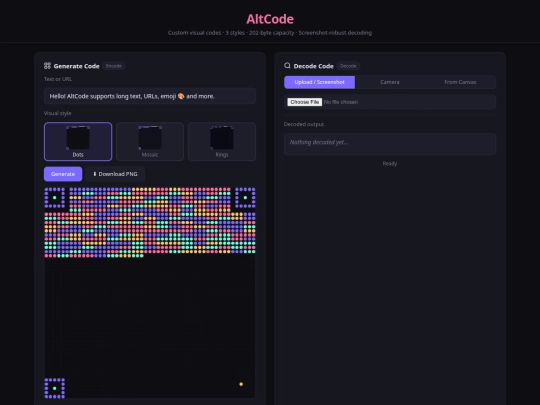
Task: Switch to the Upload / Screenshot tab
Action: pos(320,82)
